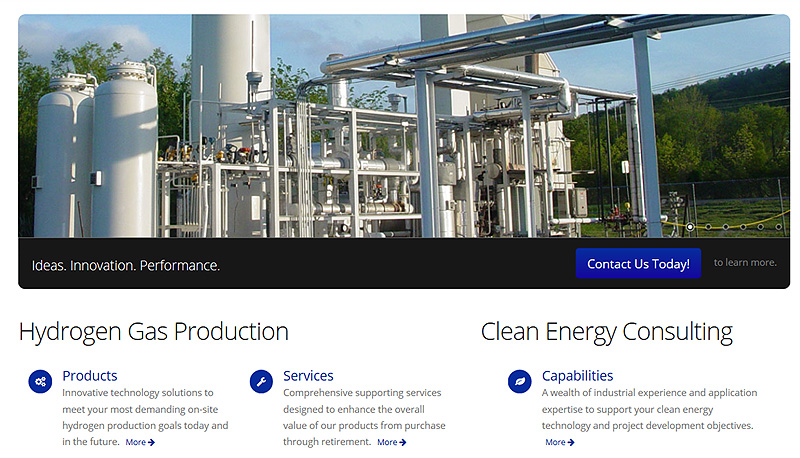
Task: Switch to the second slideshow dot
Action: tap(708, 227)
